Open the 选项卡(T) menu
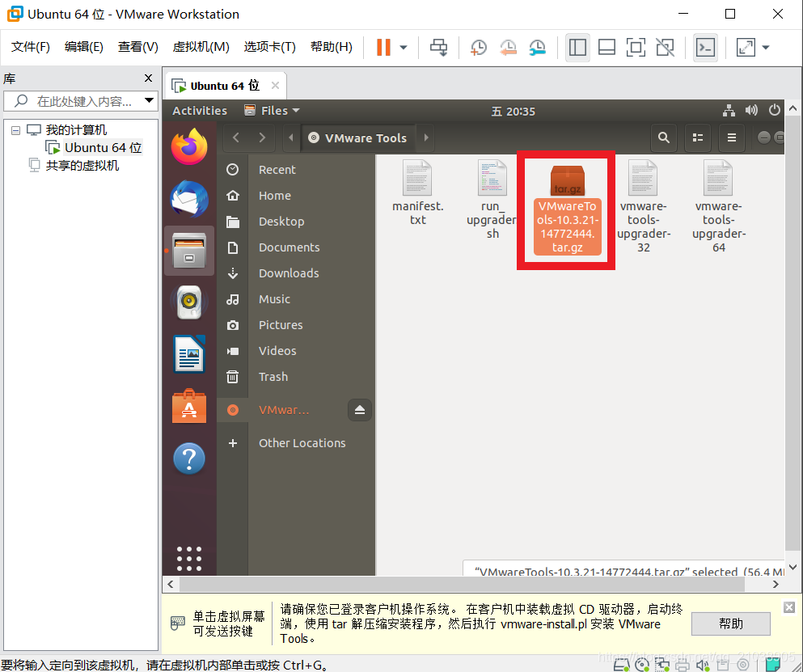 (269, 47)
